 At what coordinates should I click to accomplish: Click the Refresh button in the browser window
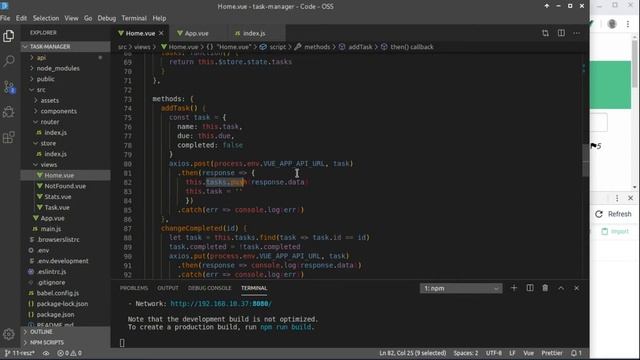[x=613, y=214]
